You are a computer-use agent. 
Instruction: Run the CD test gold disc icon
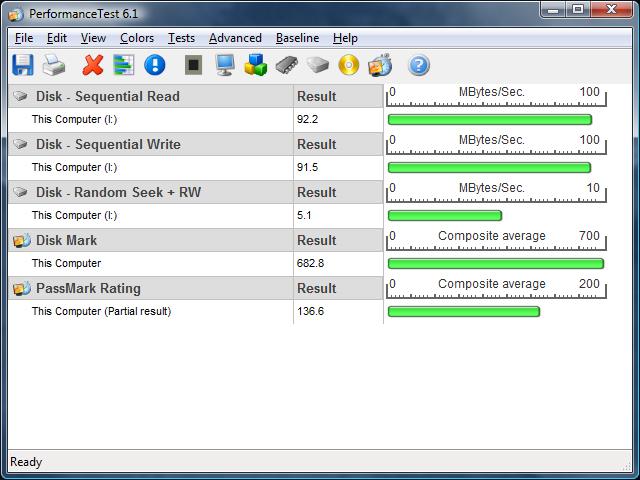(x=349, y=65)
